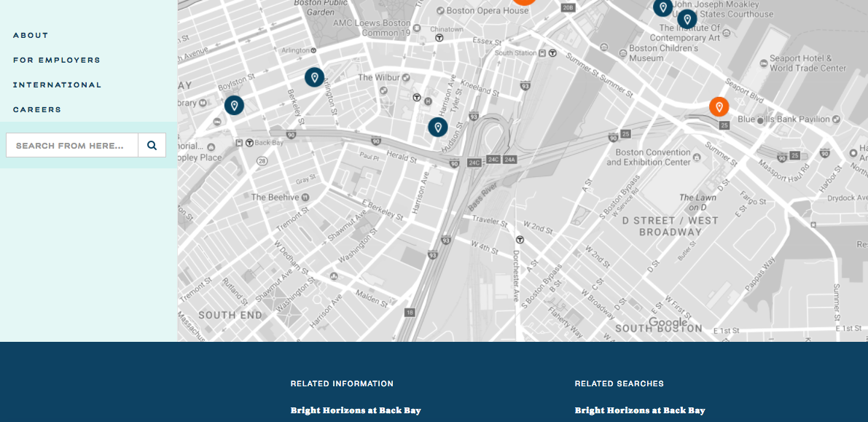Image resolution: width=868 pixels, height=422 pixels.
Task: Click The Wilbur theatre marker
Action: click(x=406, y=77)
